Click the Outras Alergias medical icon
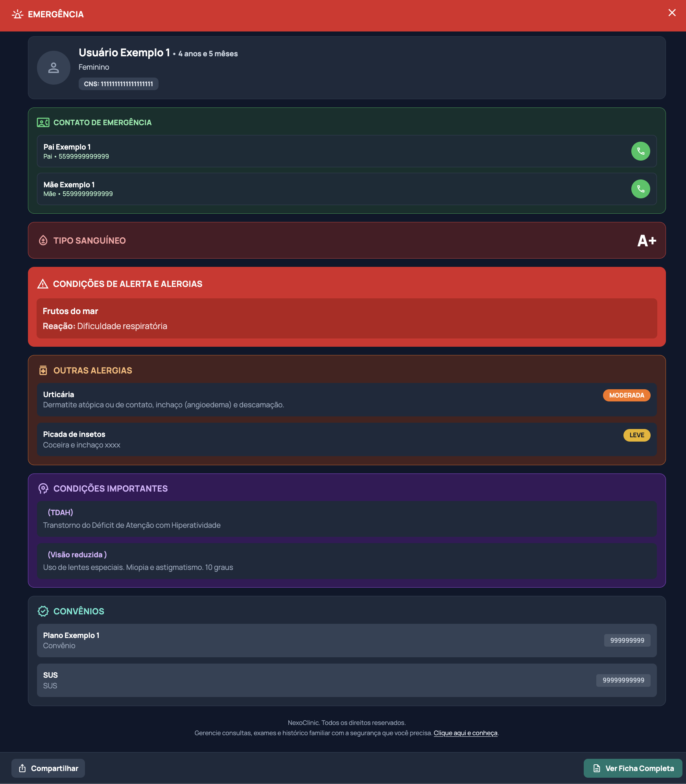 (x=43, y=370)
